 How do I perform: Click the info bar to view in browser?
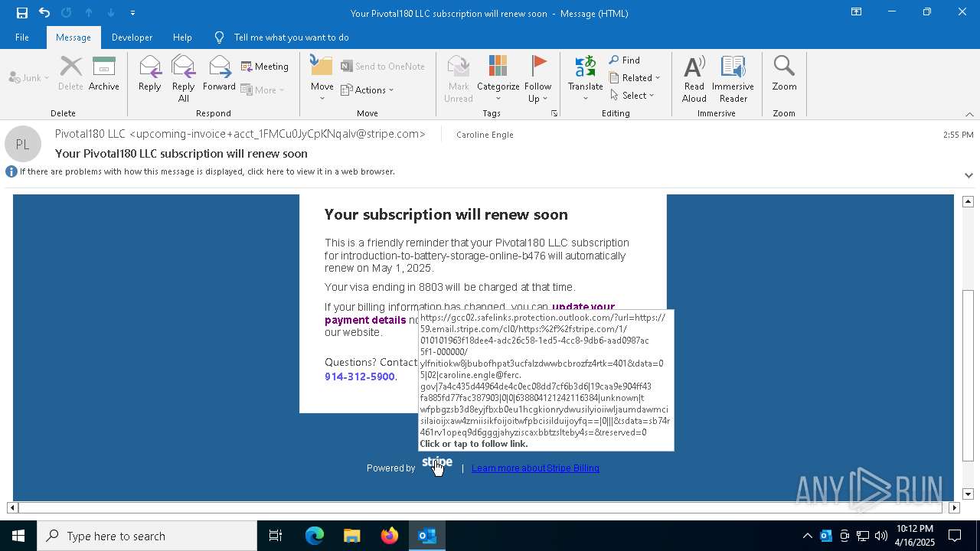[x=207, y=171]
